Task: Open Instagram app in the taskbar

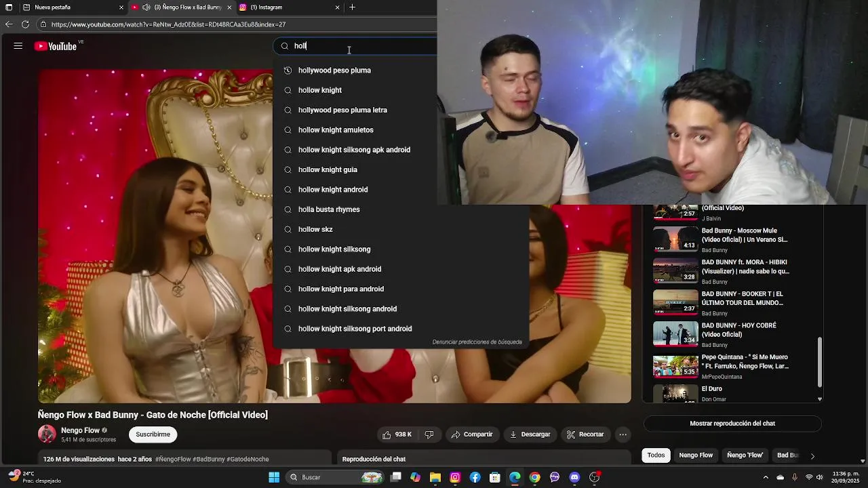Action: pos(455,477)
